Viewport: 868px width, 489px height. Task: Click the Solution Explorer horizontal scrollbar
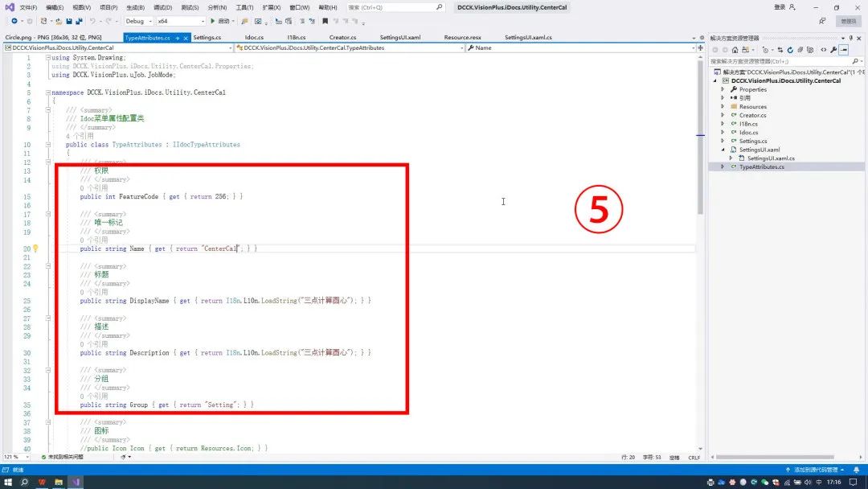pos(775,458)
